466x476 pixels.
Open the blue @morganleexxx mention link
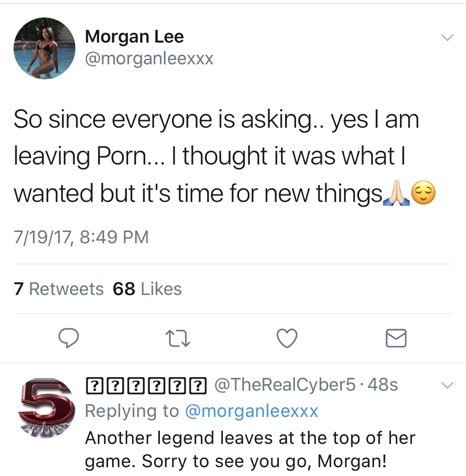(x=251, y=411)
